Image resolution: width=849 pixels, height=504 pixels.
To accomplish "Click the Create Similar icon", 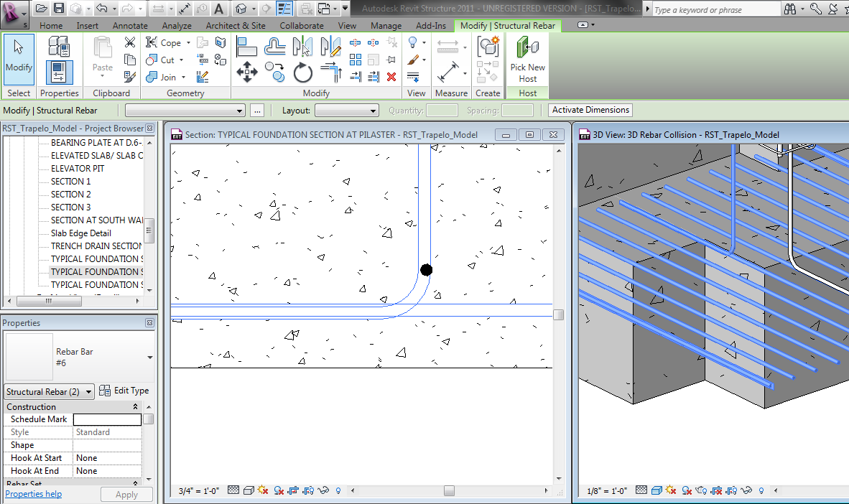I will coord(488,47).
